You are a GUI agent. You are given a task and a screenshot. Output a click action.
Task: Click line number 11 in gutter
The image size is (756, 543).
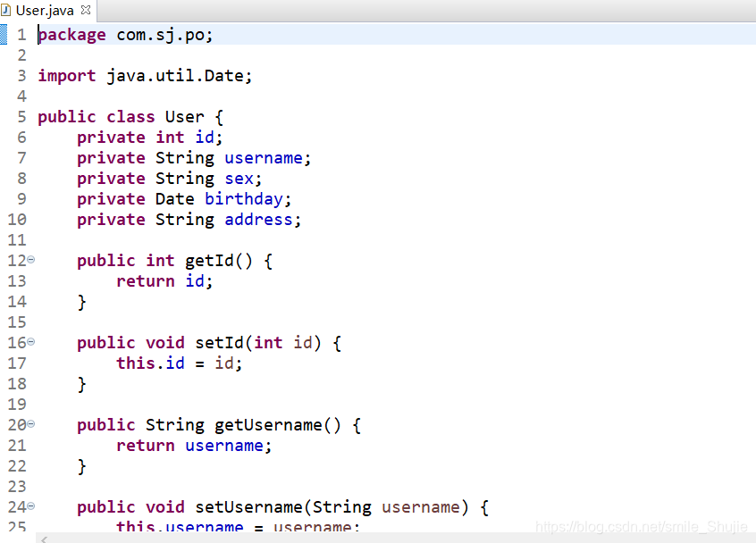tap(17, 240)
